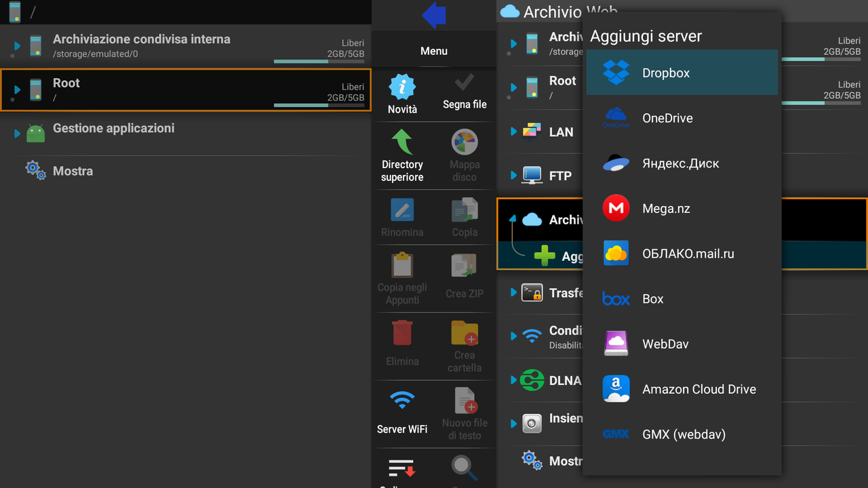This screenshot has width=868, height=488.
Task: Click the vault safe icon
Action: point(532,424)
